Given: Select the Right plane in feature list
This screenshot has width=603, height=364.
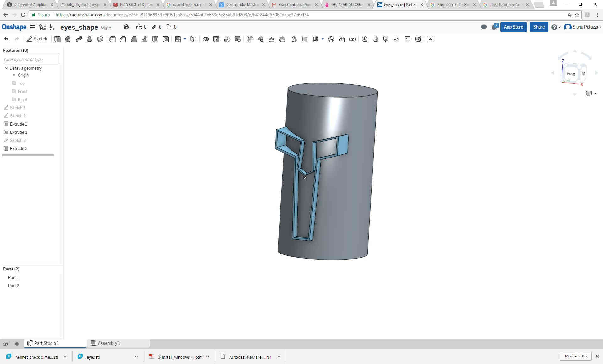Looking at the screenshot, I should click(x=22, y=99).
